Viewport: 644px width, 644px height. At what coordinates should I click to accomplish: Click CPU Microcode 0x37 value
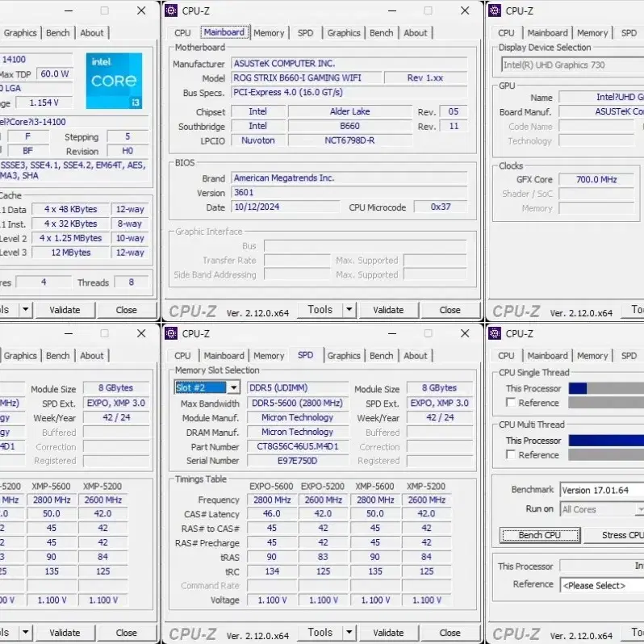441,207
